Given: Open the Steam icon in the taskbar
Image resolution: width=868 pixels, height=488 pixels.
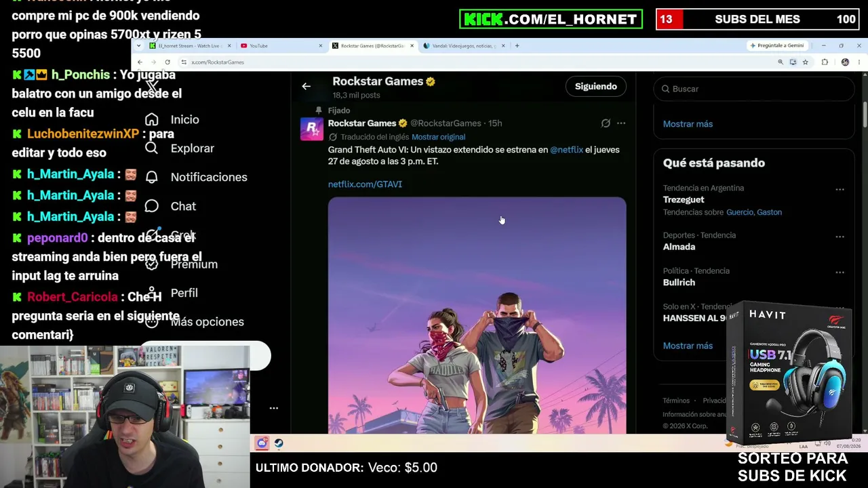Looking at the screenshot, I should 279,443.
